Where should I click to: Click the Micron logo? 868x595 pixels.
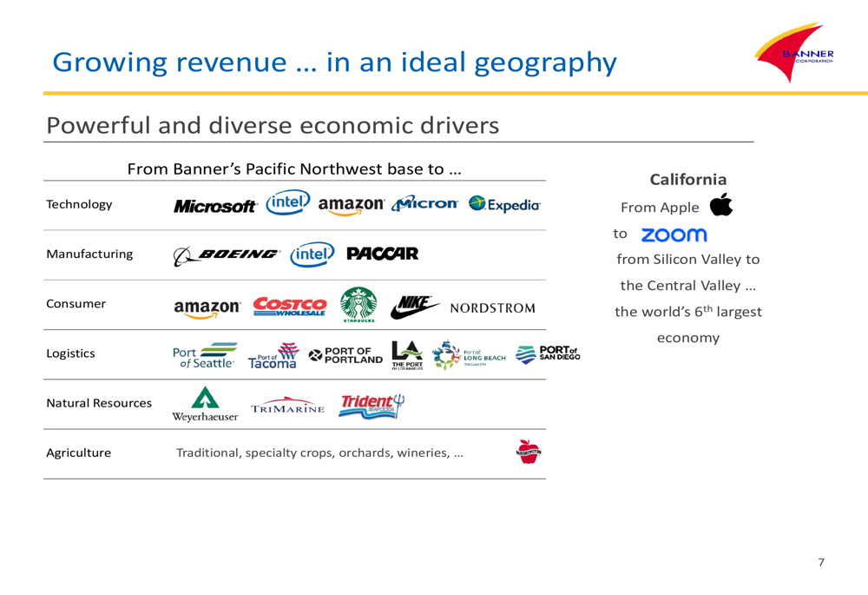427,206
